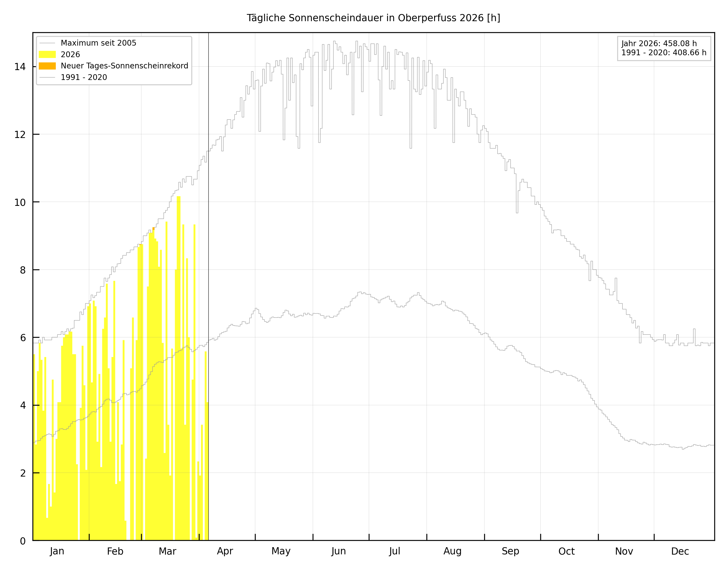Click the Aug month axis label
Image resolution: width=728 pixels, height=570 pixels.
point(452,551)
